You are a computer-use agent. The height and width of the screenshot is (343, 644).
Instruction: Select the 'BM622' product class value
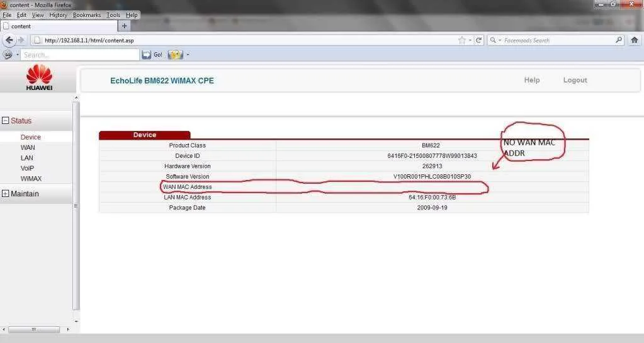(x=431, y=145)
